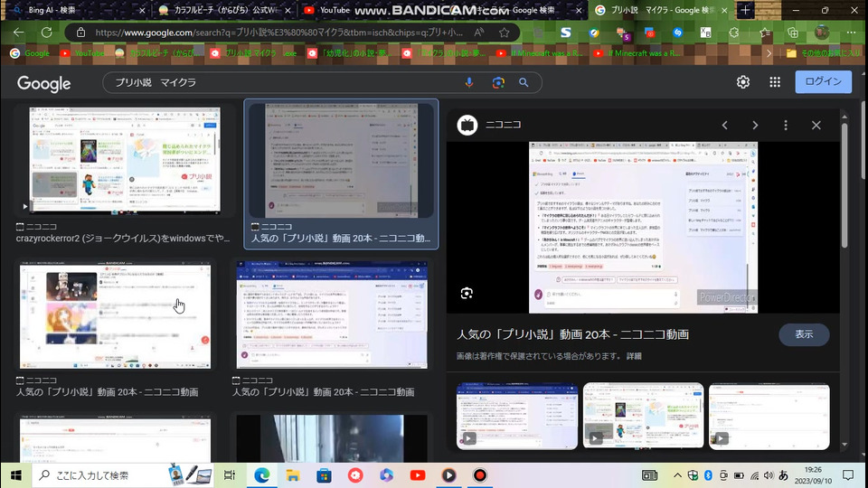Start Google voice search via microphone icon
Viewport: 868px width, 488px height.
point(469,82)
